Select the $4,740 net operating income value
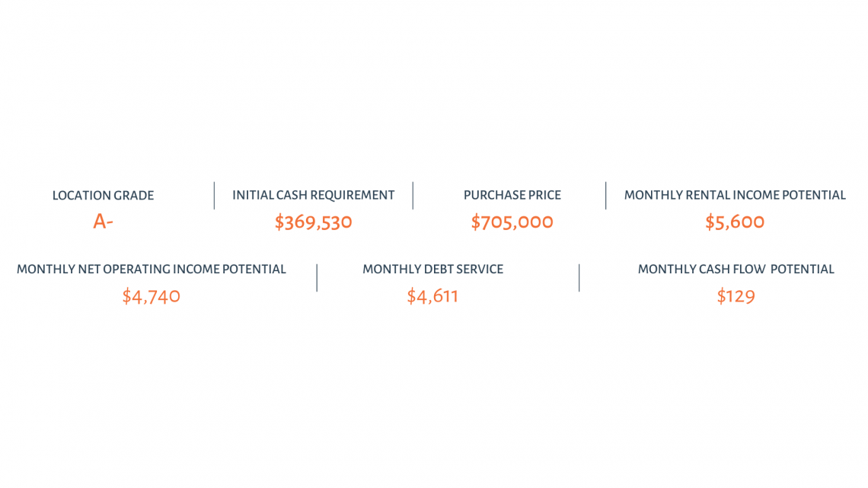868x488 pixels. tap(151, 296)
